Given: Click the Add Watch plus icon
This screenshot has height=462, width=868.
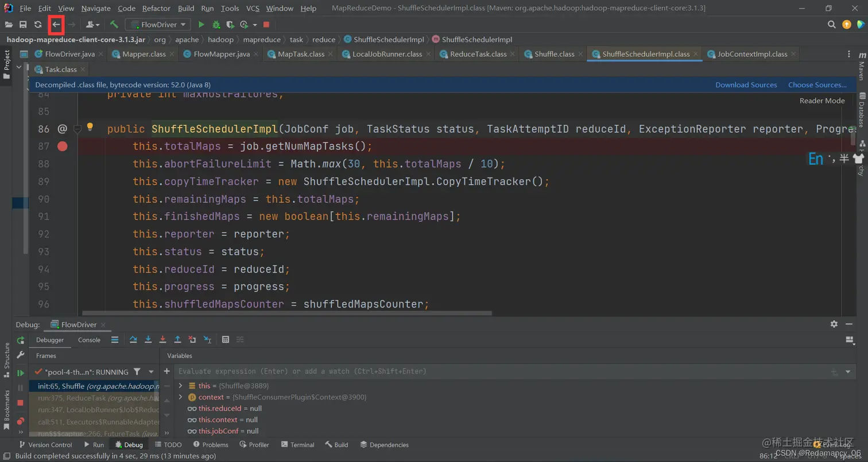Looking at the screenshot, I should coord(167,372).
